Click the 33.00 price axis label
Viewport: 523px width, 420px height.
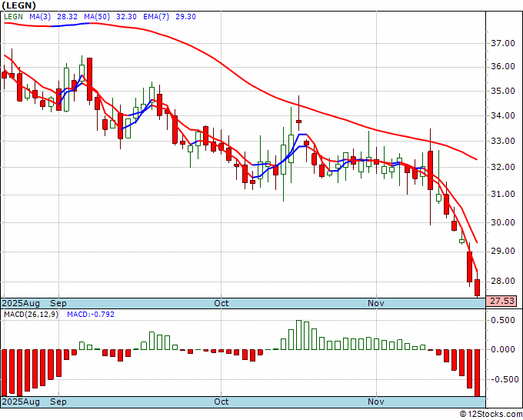503,141
